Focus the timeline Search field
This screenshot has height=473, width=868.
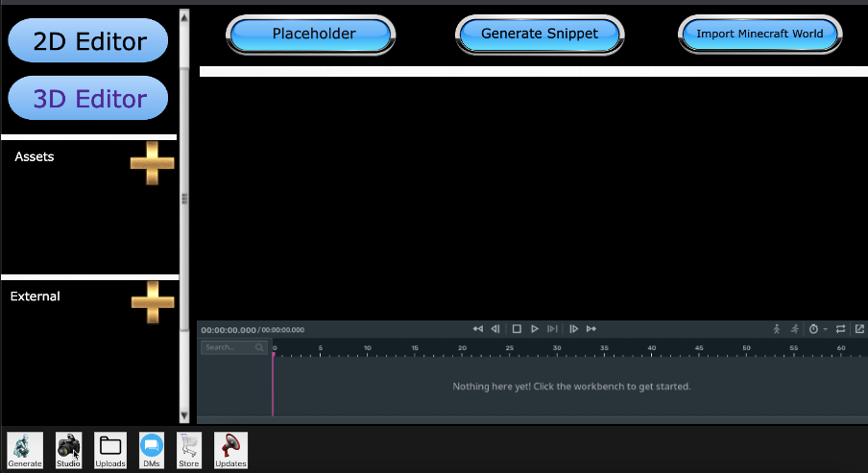[x=234, y=347]
